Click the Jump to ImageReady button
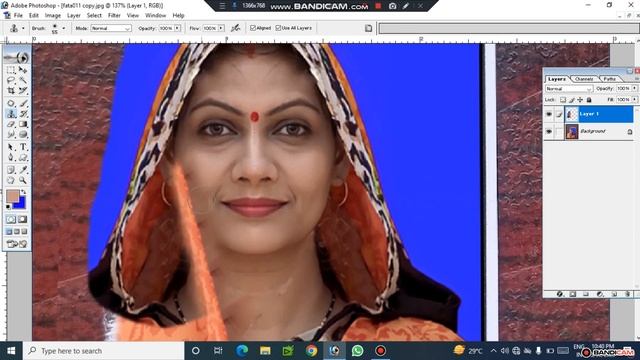The image size is (640, 360). [17, 244]
